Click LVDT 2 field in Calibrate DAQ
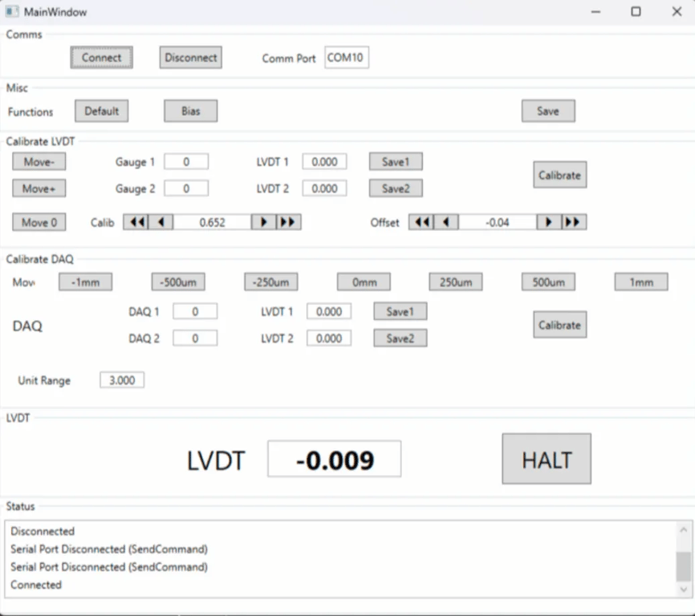 tap(329, 338)
